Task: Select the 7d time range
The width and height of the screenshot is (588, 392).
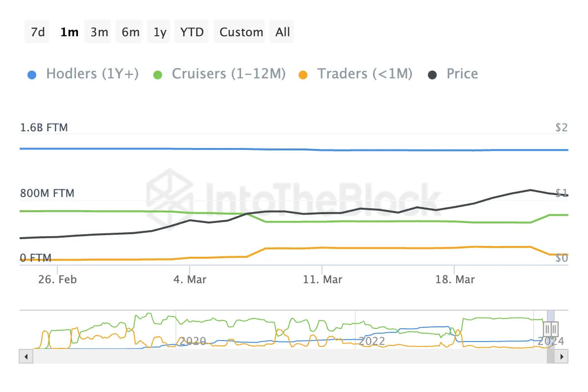Action: click(37, 32)
